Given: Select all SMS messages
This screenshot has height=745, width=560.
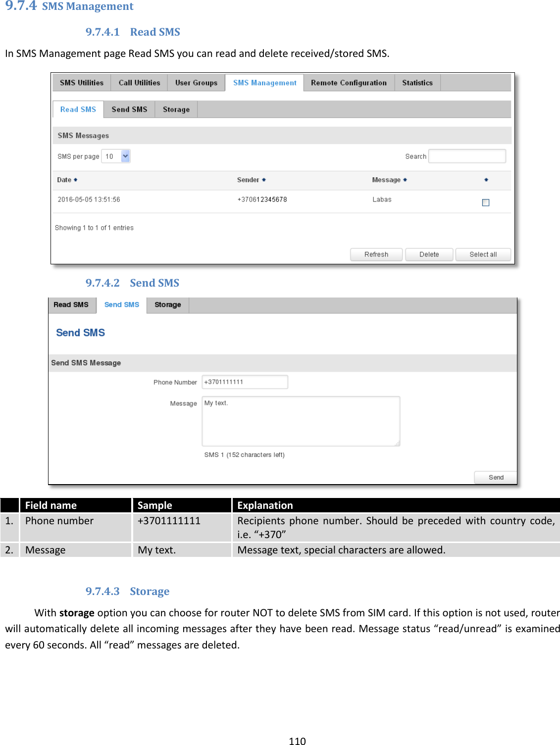Looking at the screenshot, I should point(483,254).
